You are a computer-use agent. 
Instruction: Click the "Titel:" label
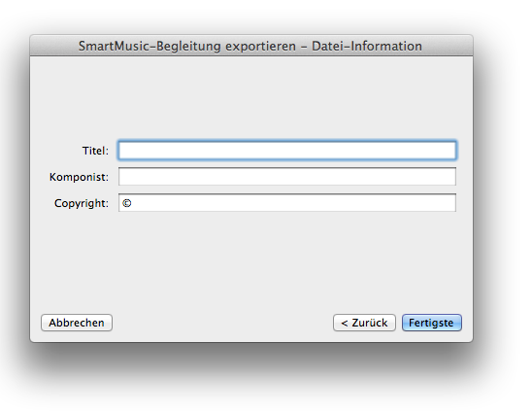coord(95,151)
